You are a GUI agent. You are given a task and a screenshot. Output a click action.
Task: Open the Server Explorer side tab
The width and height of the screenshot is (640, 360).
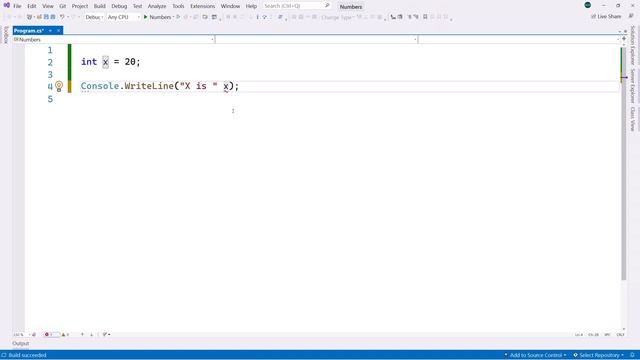coord(633,86)
